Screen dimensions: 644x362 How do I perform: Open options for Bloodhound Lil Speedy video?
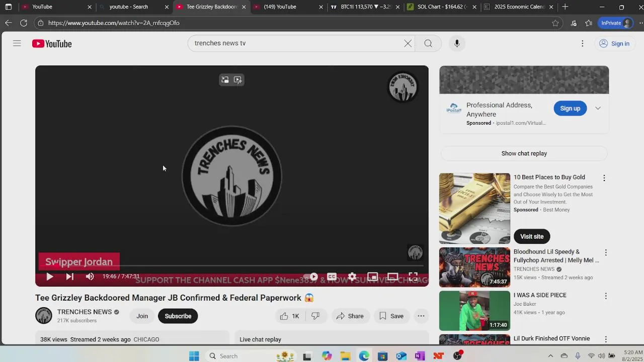tap(606, 252)
